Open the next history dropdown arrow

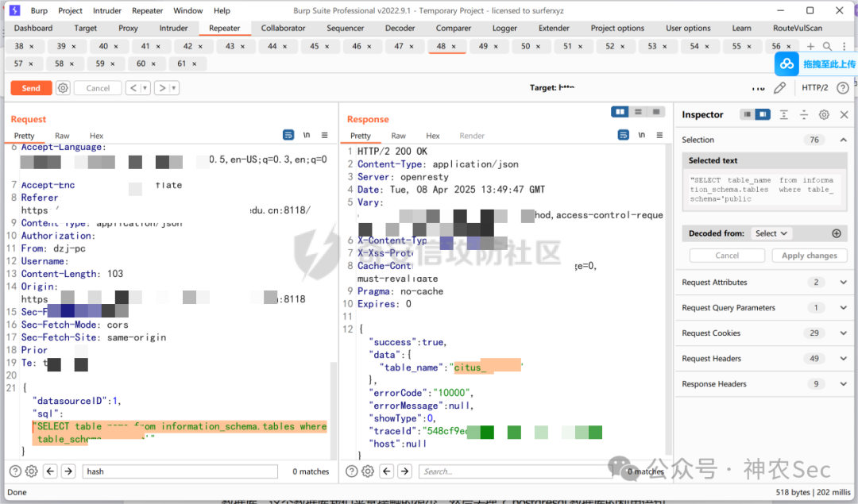(x=175, y=88)
